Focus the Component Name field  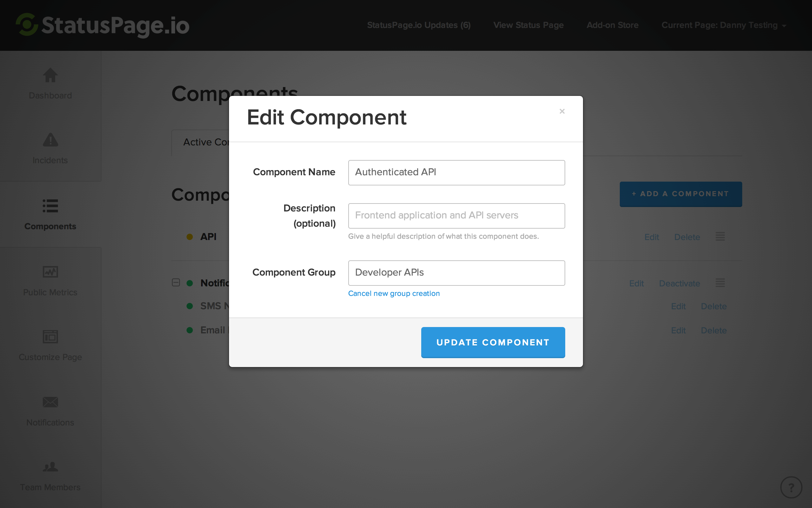point(456,173)
